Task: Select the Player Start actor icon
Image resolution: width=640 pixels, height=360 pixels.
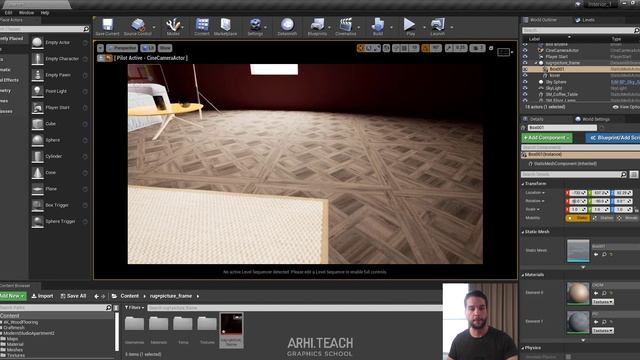Action: pyautogui.click(x=38, y=108)
